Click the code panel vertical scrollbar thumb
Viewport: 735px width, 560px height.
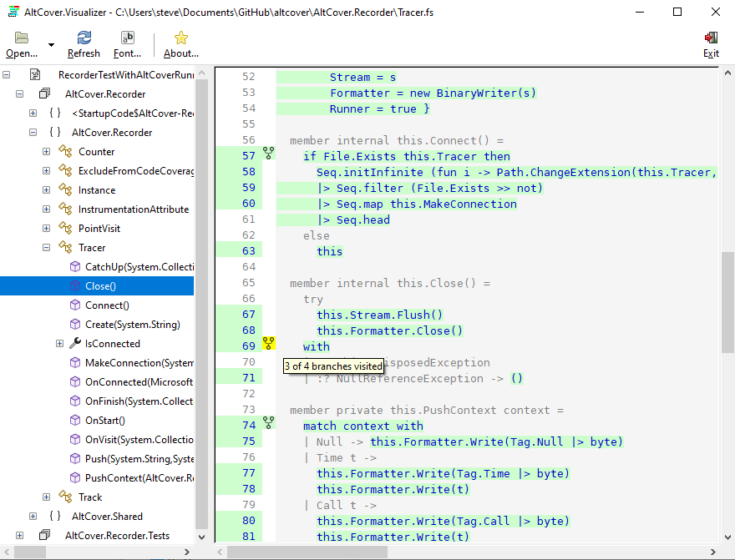click(x=727, y=302)
